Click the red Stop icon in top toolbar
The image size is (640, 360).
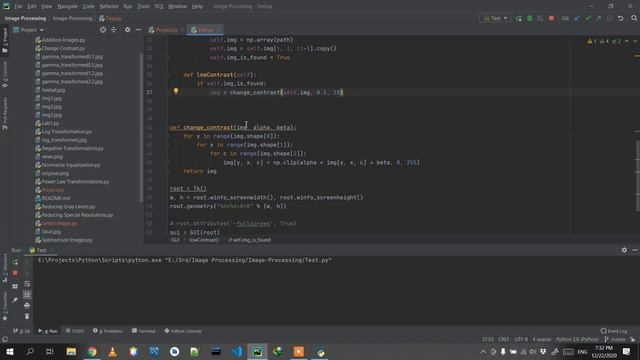(x=551, y=18)
